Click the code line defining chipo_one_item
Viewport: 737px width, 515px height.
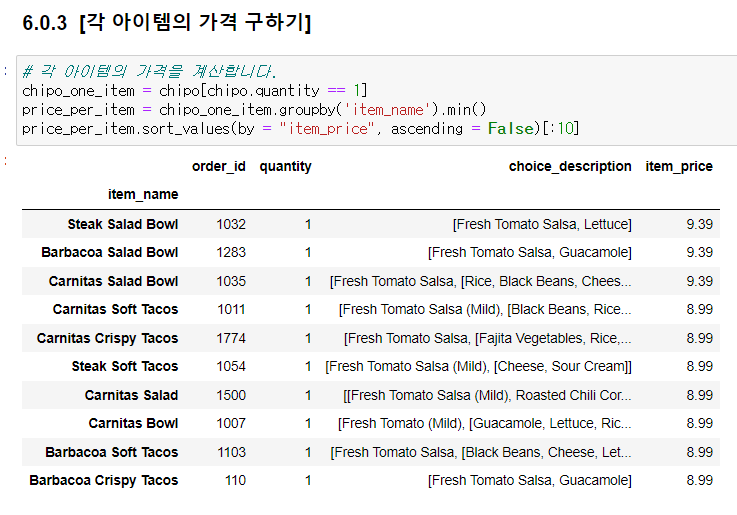click(195, 90)
